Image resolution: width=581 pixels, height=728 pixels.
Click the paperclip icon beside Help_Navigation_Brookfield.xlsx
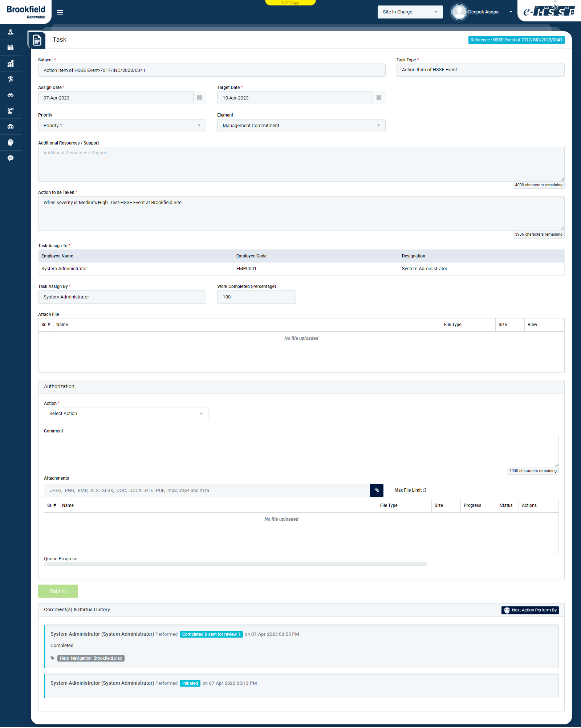tap(52, 658)
